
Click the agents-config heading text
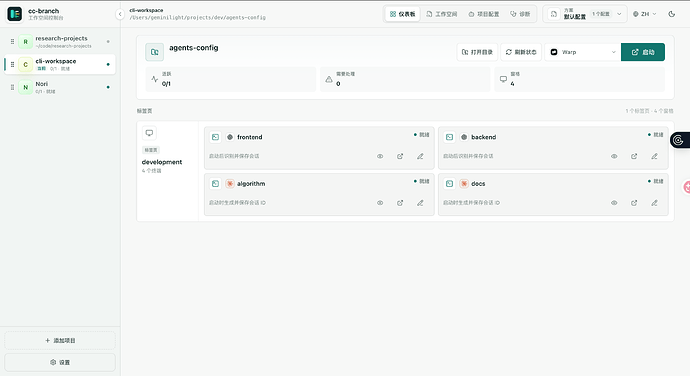(194, 48)
